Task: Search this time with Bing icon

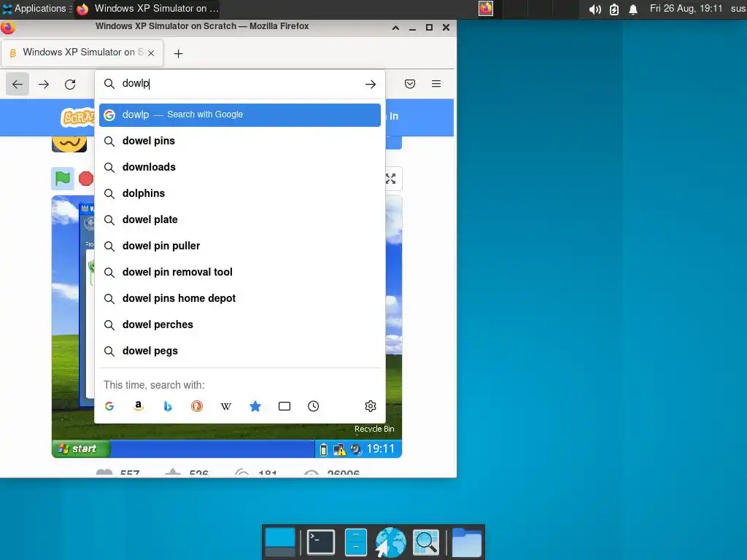Action: tap(168, 406)
